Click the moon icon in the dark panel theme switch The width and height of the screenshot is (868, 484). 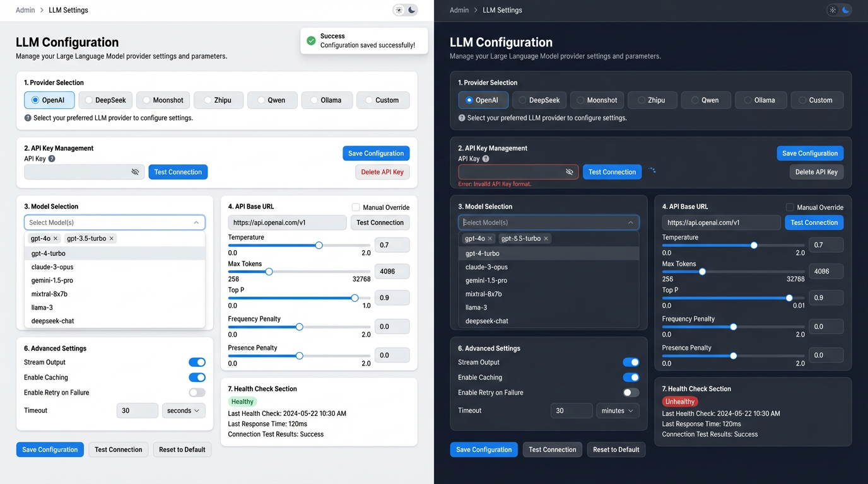(x=846, y=10)
